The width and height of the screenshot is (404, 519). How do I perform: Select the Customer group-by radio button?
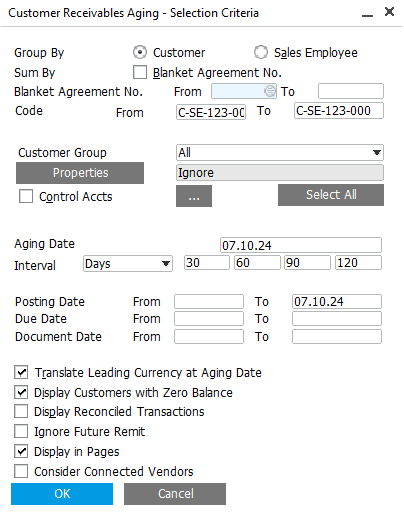[140, 52]
